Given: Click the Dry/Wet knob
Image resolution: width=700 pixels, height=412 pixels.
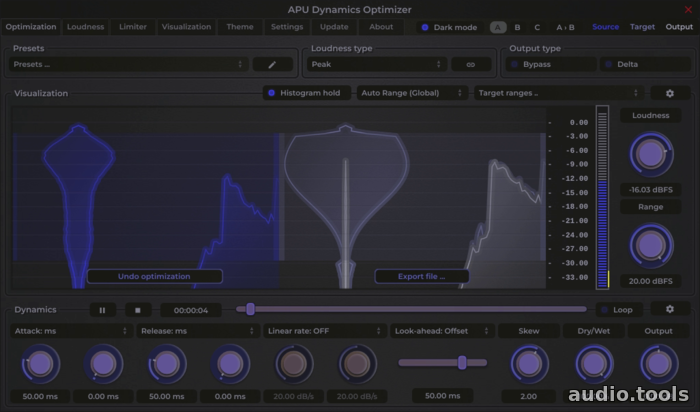Looking at the screenshot, I should 594,364.
